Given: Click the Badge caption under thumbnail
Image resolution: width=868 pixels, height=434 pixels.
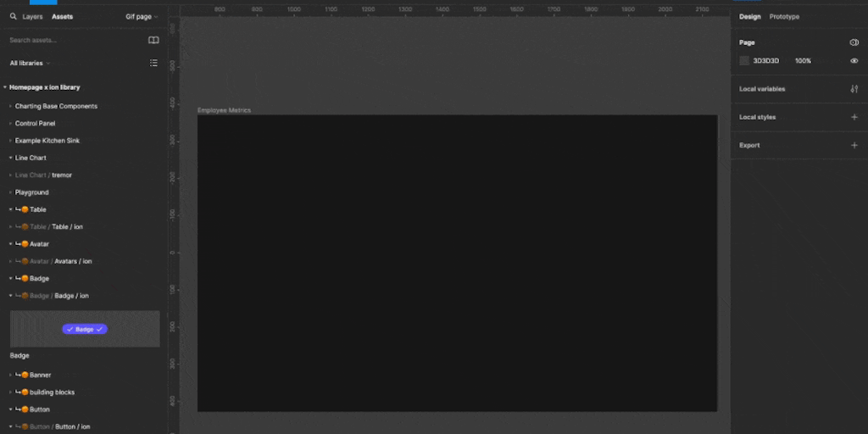Looking at the screenshot, I should 19,356.
